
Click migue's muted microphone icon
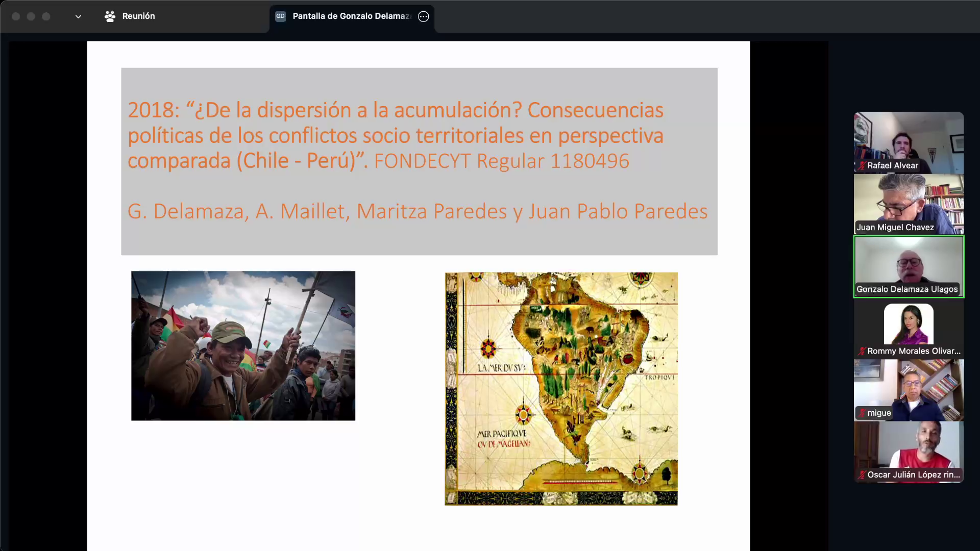862,413
